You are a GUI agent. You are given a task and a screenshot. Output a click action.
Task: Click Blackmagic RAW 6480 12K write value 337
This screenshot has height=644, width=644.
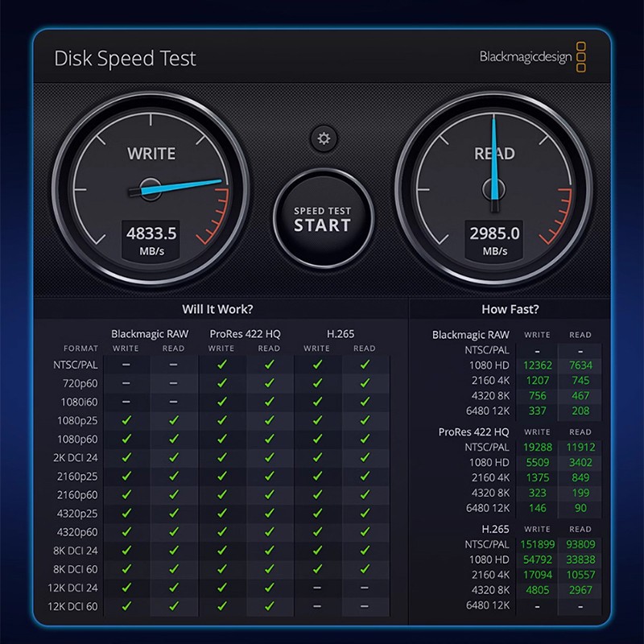(x=537, y=411)
